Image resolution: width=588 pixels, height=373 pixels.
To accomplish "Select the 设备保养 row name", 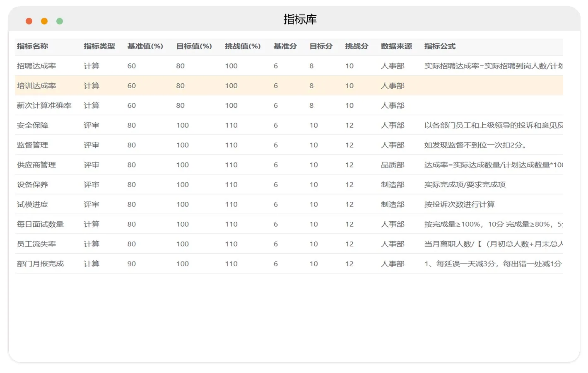I will (32, 185).
